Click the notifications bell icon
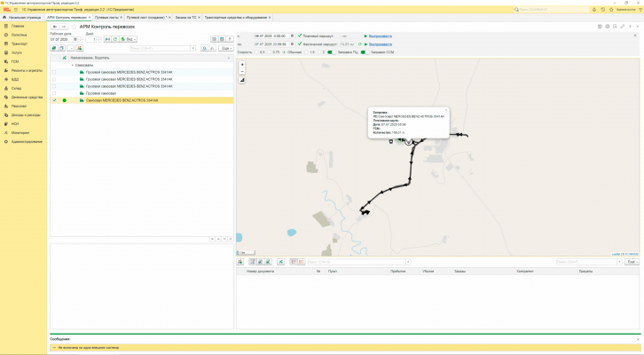This screenshot has height=355, width=644. 594,9
